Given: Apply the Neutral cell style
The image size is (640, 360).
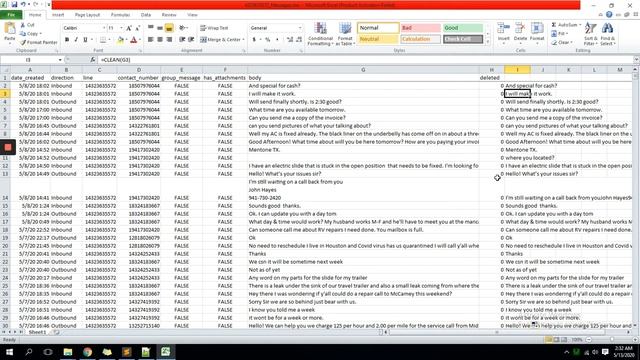Looking at the screenshot, I should (378, 39).
